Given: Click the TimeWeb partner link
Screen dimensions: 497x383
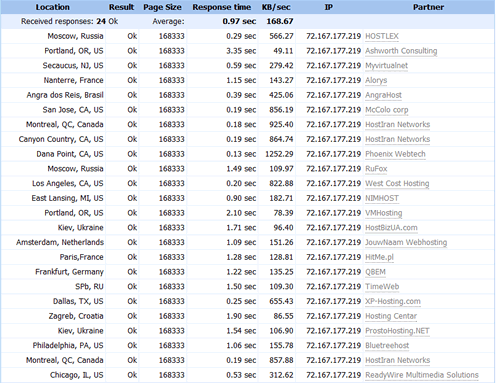Looking at the screenshot, I should [x=382, y=287].
